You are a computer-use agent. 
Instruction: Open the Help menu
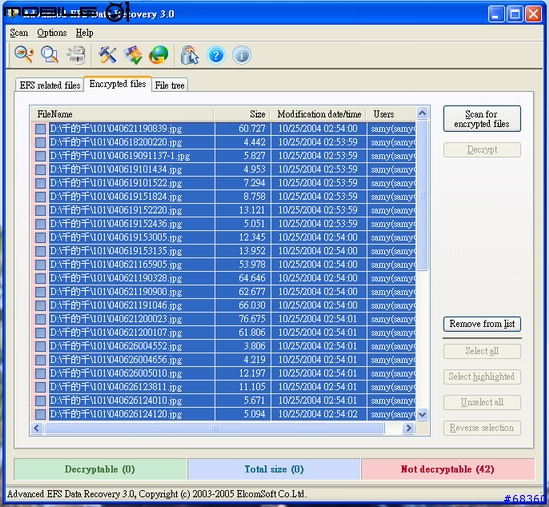[84, 33]
